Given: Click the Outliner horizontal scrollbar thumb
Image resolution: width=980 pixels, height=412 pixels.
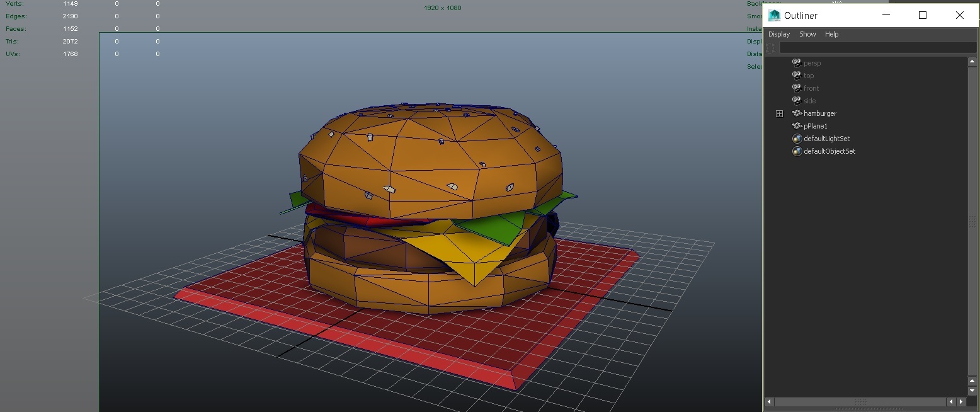Looking at the screenshot, I should 860,401.
